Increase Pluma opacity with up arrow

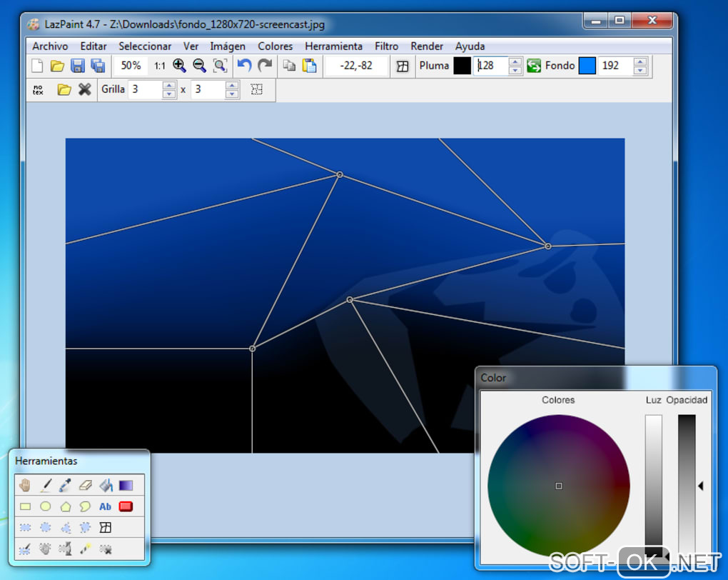coord(515,62)
